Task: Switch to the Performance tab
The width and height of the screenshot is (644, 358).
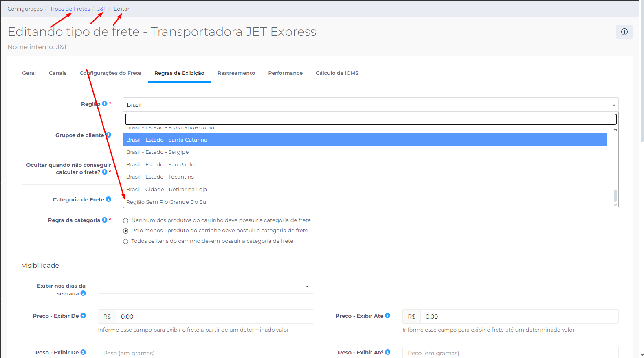Action: pyautogui.click(x=286, y=73)
